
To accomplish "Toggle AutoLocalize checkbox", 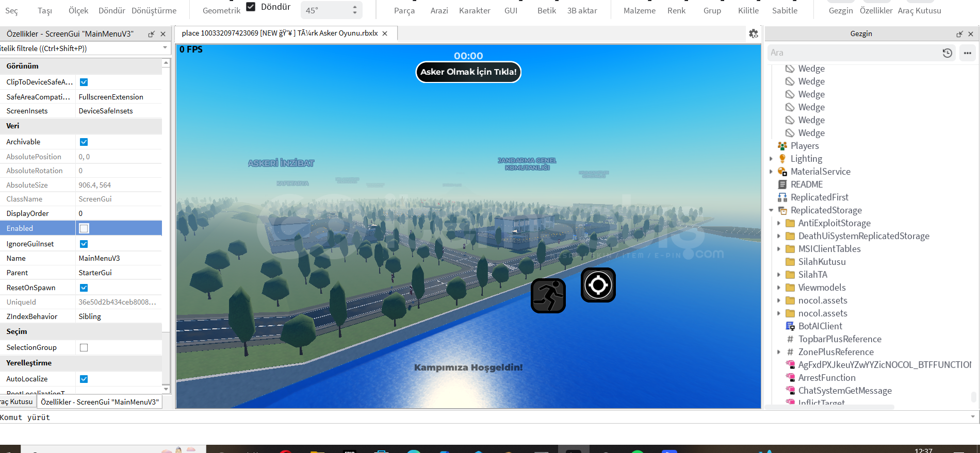I will pyautogui.click(x=84, y=379).
